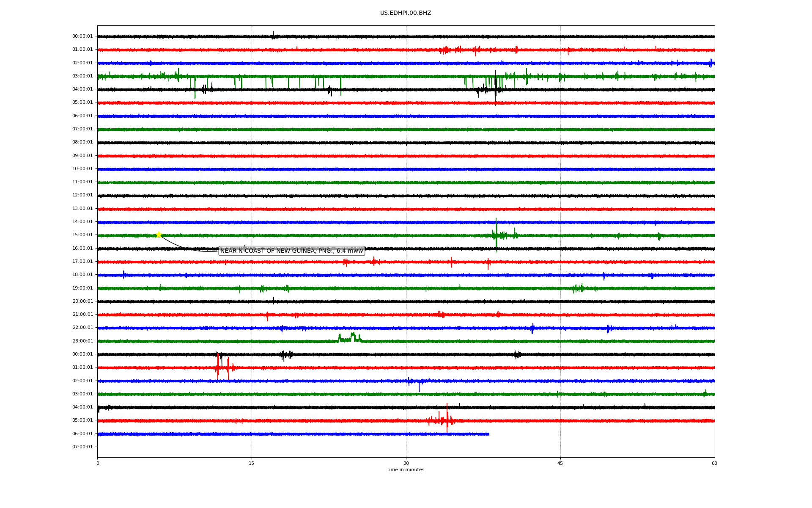Viewport: 812px width, 508px height.
Task: Click the 19:00:01 time label
Action: click(82, 288)
